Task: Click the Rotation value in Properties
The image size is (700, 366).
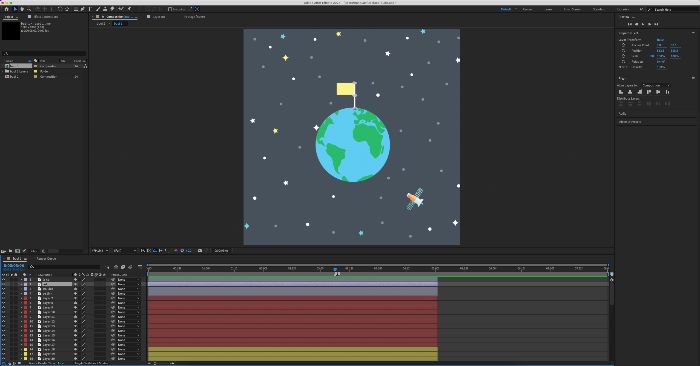Action: pyautogui.click(x=661, y=62)
